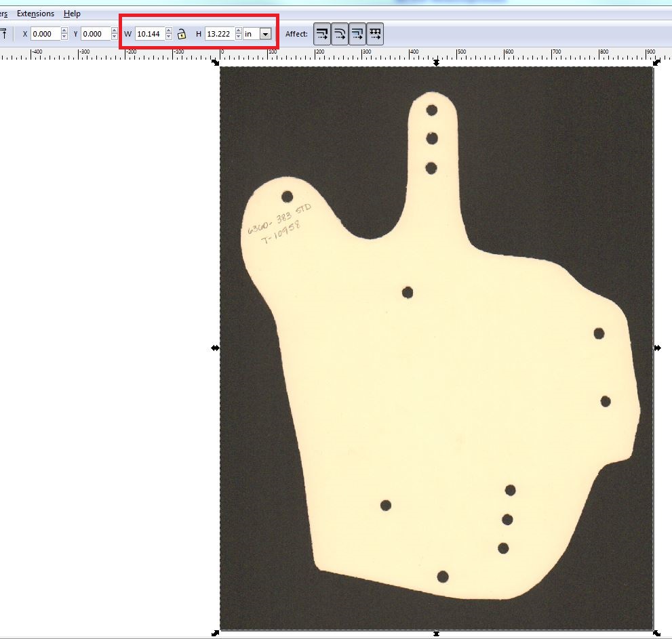Enable moving patterns along with objects
Image resolution: width=672 pixels, height=639 pixels.
(375, 34)
